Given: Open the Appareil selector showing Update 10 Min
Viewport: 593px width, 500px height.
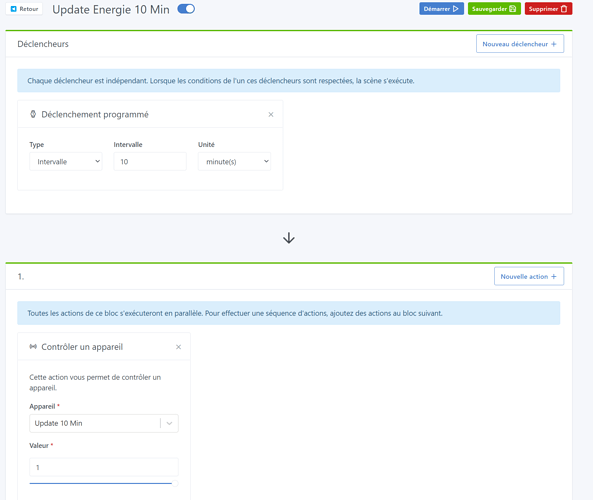Looking at the screenshot, I should pyautogui.click(x=104, y=423).
